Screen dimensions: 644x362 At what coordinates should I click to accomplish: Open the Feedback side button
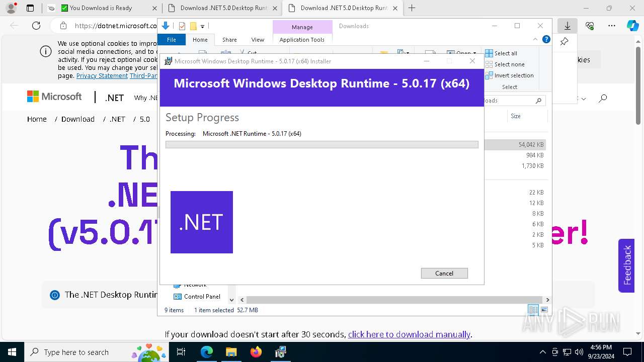pyautogui.click(x=626, y=265)
